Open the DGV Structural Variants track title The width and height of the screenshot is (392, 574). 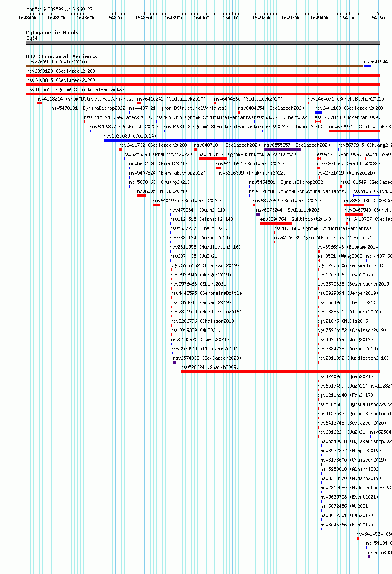point(62,56)
